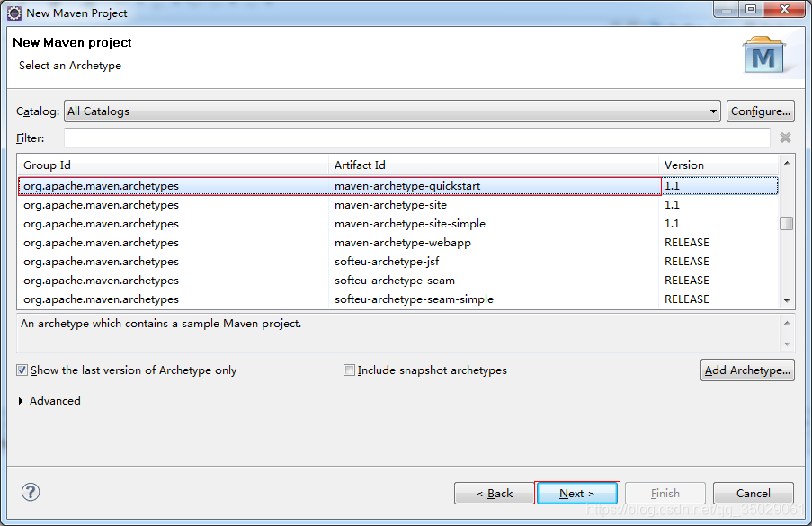Viewport: 812px width, 526px height.
Task: Click version 1.1 of maven-archetype-quickstart
Action: (x=672, y=186)
